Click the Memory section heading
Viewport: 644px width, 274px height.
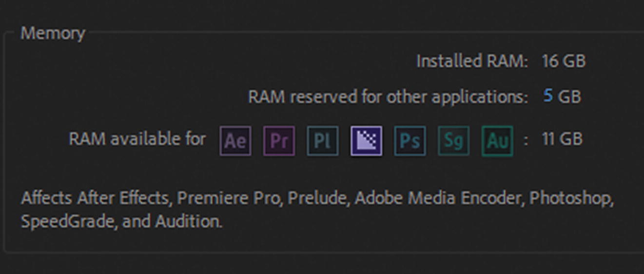pos(53,34)
